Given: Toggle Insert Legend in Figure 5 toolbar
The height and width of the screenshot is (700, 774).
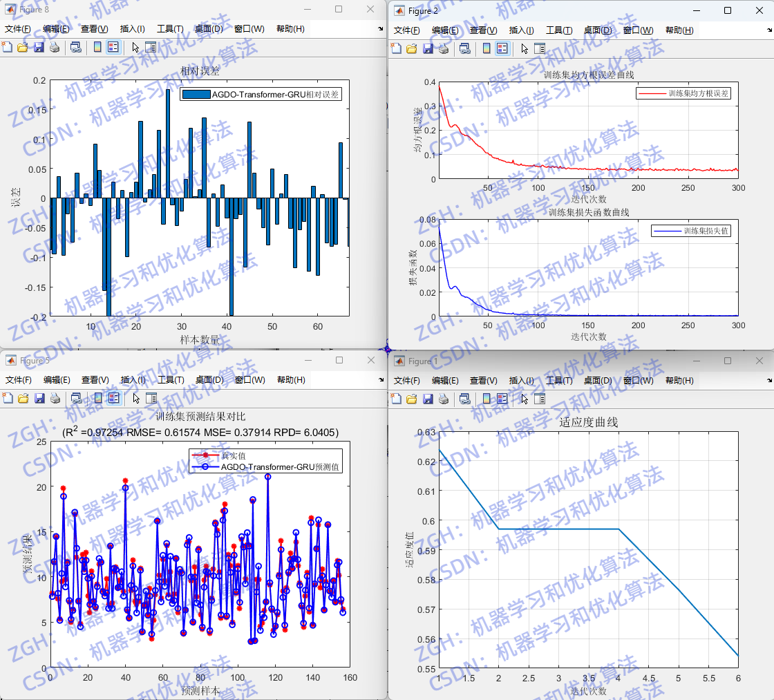Looking at the screenshot, I should coord(114,399).
